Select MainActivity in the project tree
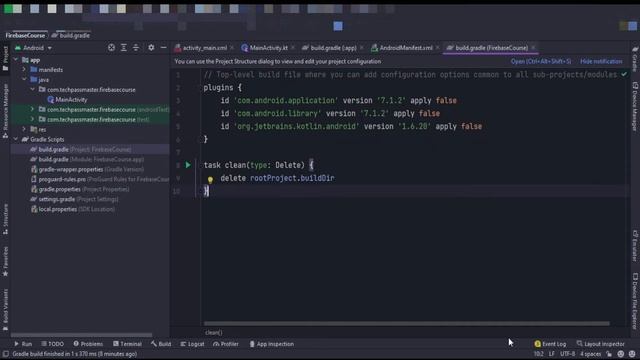Image resolution: width=640 pixels, height=360 pixels. (x=71, y=100)
